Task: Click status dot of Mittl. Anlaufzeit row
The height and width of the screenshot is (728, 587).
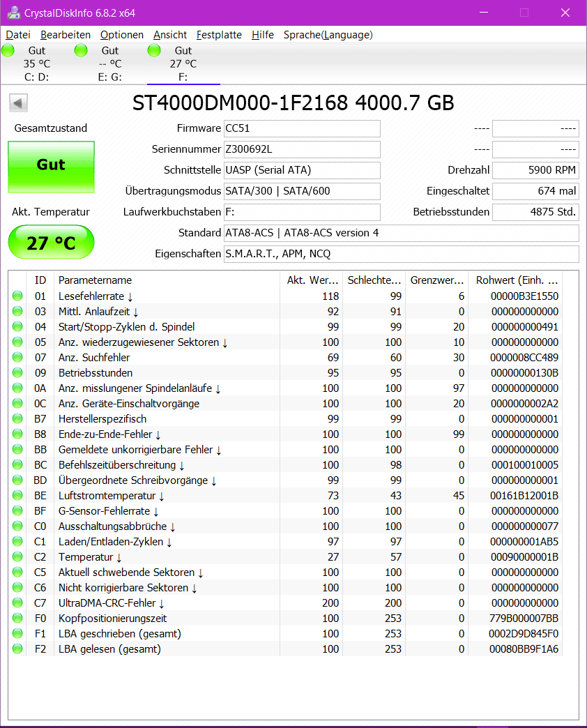Action: click(17, 311)
